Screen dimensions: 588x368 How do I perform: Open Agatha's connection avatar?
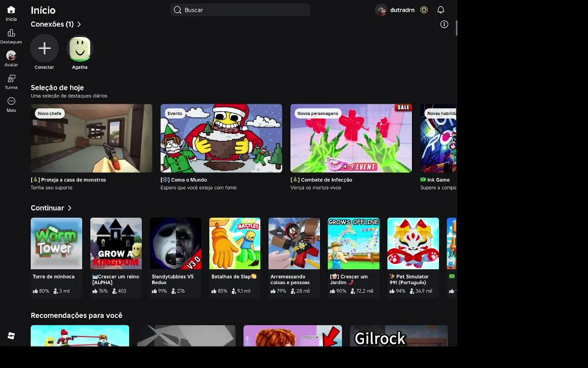pos(80,49)
